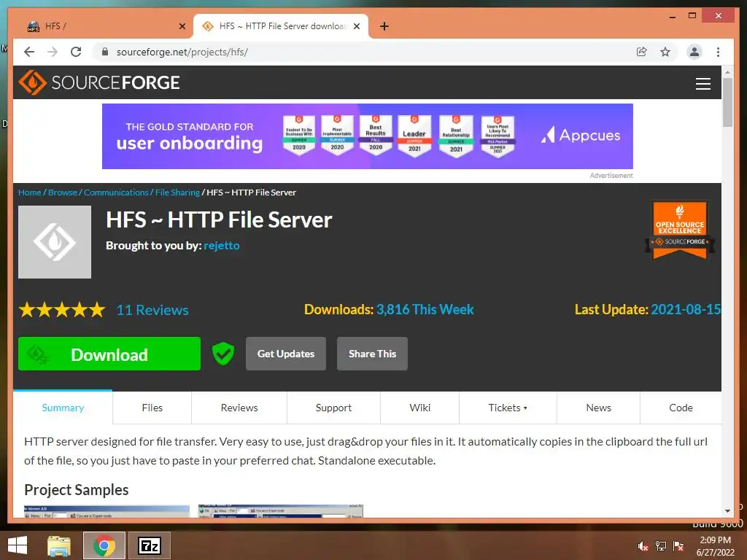Open the first project sample screenshot

107,511
